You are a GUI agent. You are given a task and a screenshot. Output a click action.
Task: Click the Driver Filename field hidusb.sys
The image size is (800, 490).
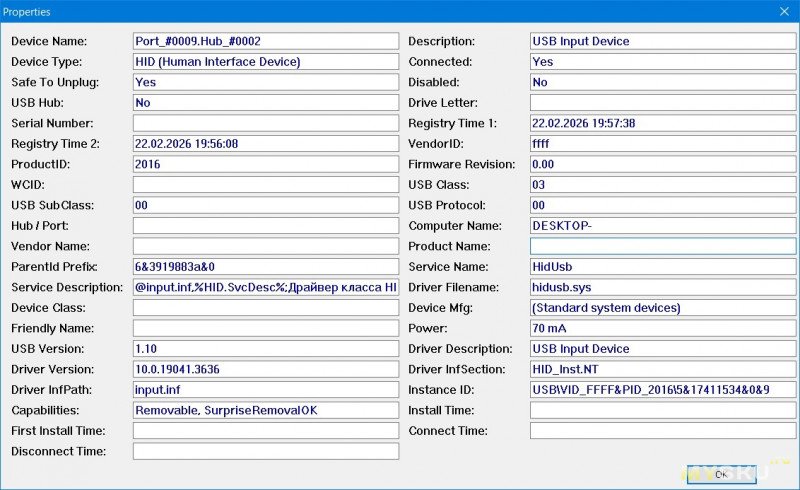coord(662,287)
